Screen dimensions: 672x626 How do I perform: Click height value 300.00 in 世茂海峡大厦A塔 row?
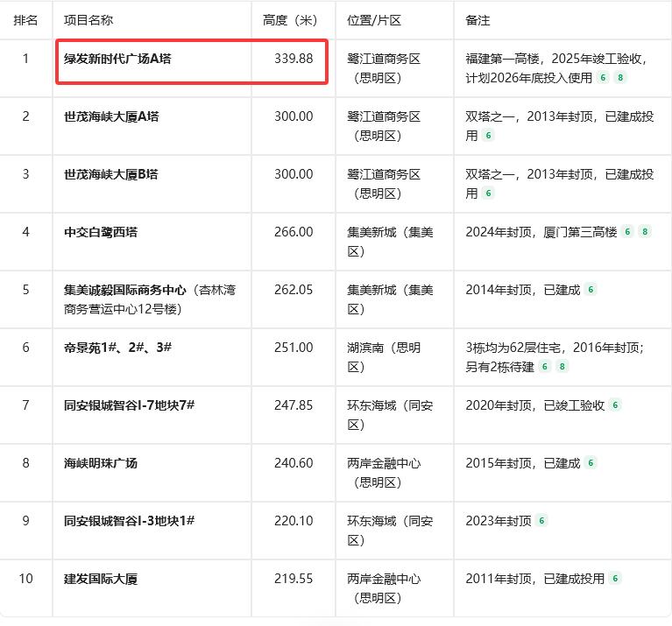[294, 116]
